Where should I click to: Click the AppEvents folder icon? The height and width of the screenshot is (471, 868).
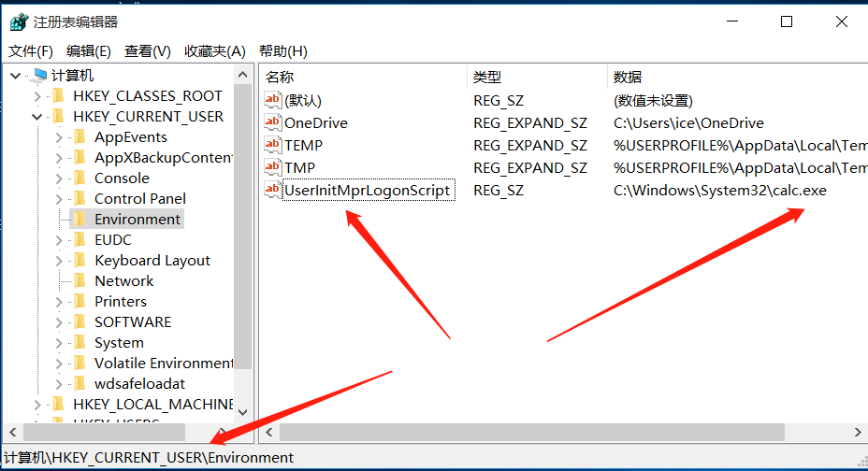[x=80, y=136]
